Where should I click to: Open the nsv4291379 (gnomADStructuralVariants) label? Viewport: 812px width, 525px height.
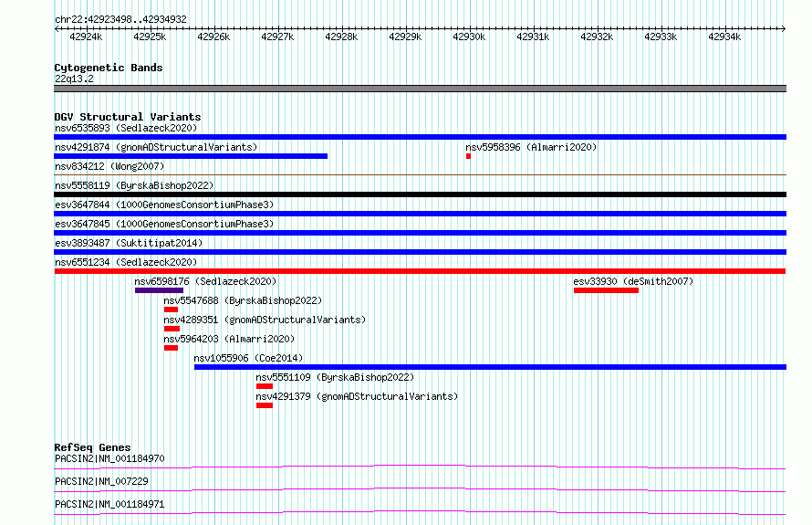(357, 396)
